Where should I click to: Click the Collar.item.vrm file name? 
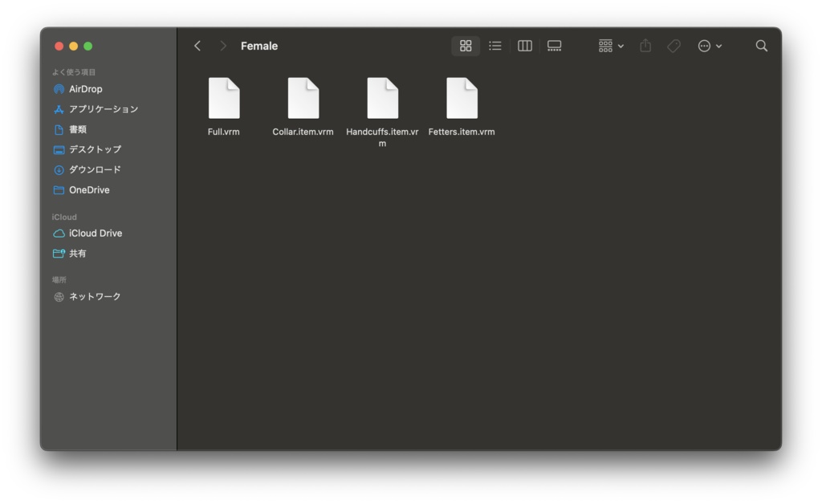[303, 132]
